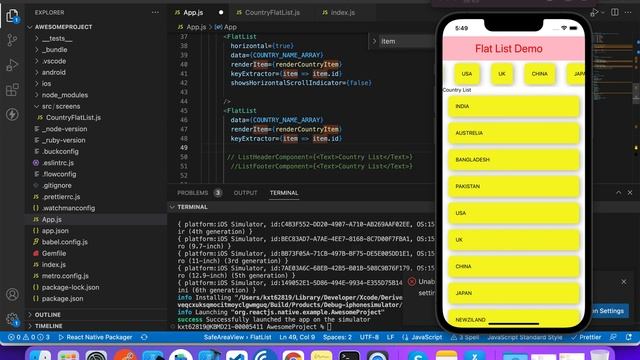Open editor more actions ellipsis
The height and width of the screenshot is (360, 640).
pos(629,12)
